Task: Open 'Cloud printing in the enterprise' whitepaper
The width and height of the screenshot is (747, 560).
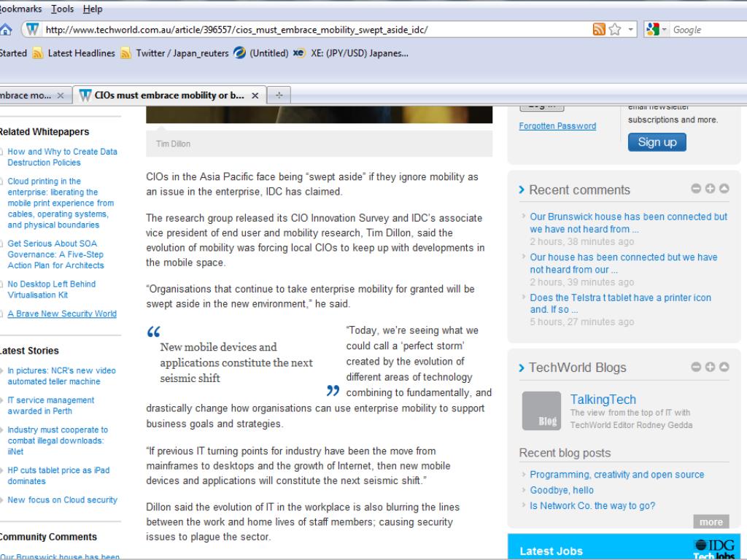Action: (x=61, y=203)
